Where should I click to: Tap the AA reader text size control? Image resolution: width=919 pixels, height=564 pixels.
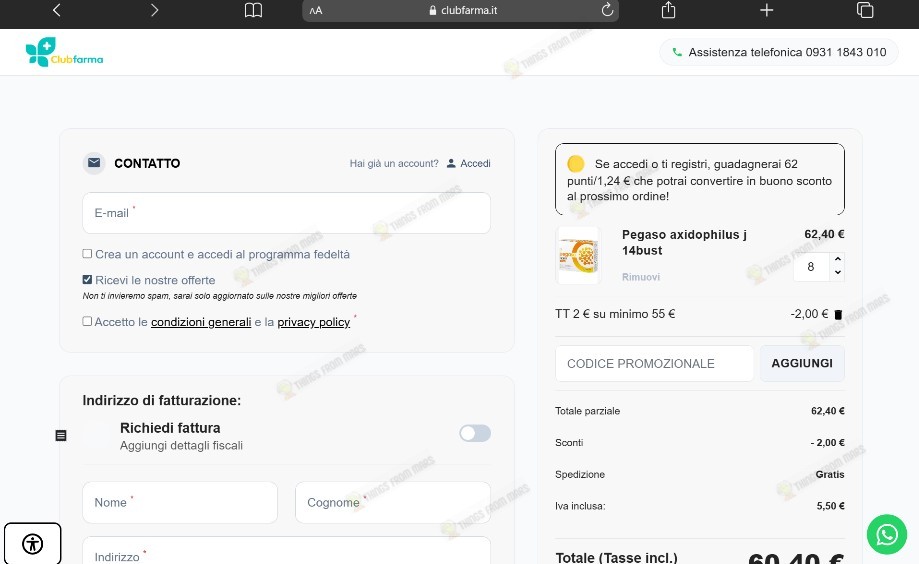tap(316, 11)
